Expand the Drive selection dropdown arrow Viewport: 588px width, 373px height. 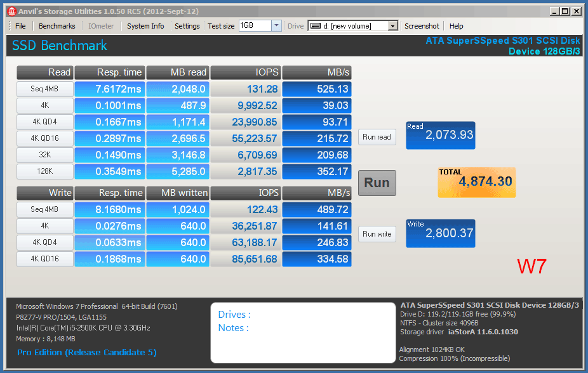coord(392,26)
